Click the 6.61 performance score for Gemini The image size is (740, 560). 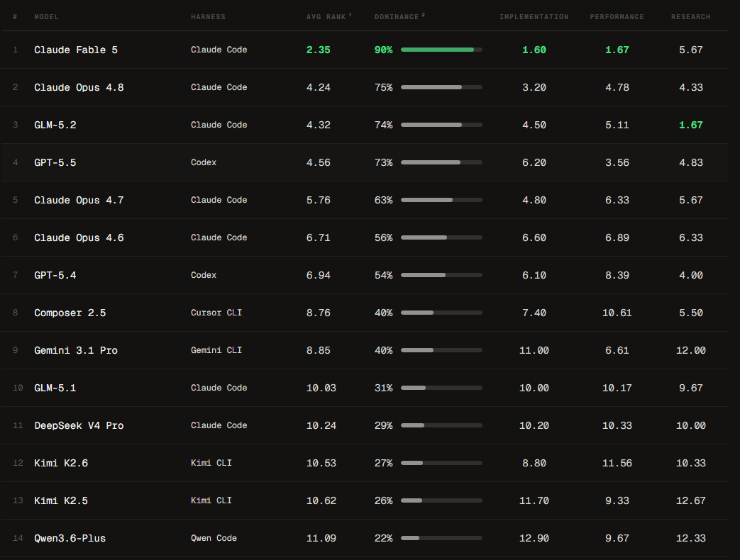[617, 350]
